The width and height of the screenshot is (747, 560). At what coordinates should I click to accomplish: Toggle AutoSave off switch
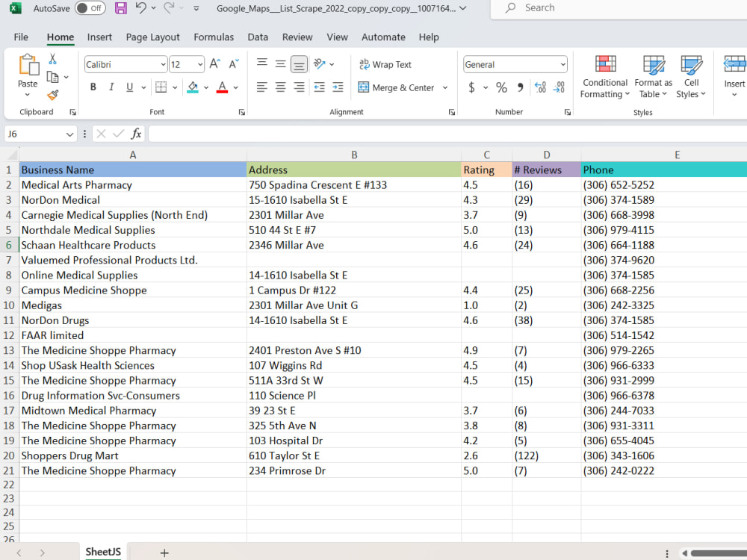(x=89, y=8)
